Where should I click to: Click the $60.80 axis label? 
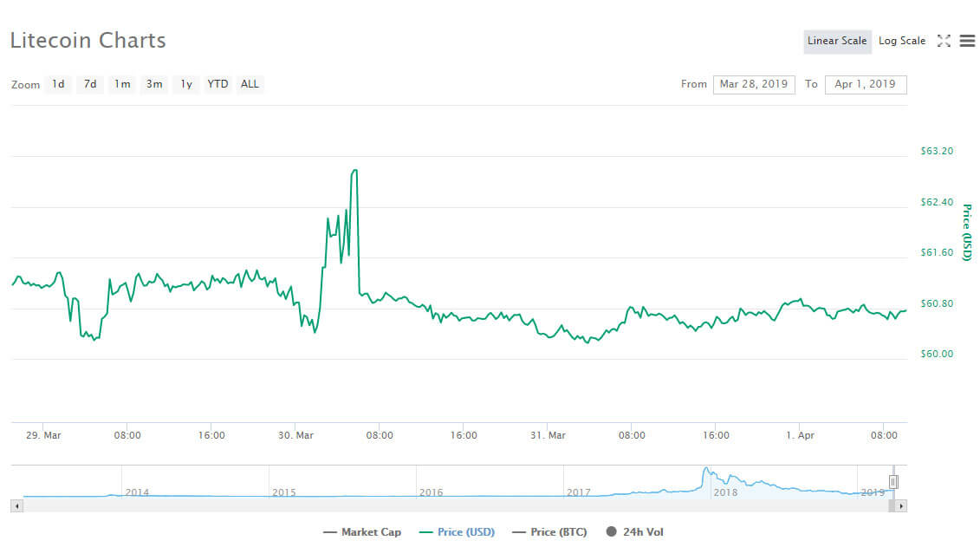(937, 303)
